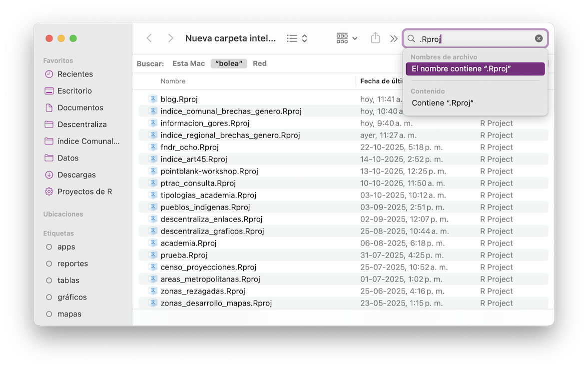Screen dimensions: 588x370
Task: Select the blog.Rproj file
Action: [179, 99]
